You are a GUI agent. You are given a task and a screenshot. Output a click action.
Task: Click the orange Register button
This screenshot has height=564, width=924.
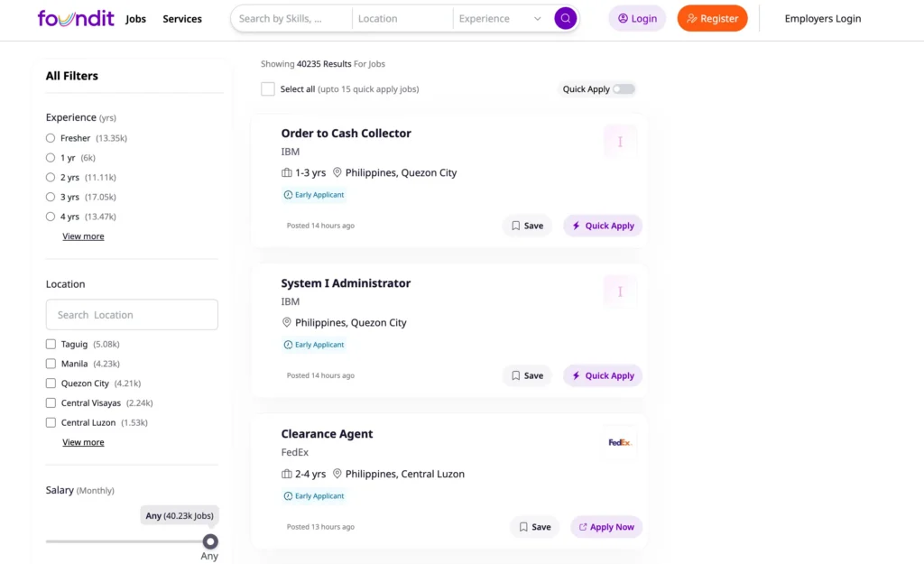tap(713, 18)
